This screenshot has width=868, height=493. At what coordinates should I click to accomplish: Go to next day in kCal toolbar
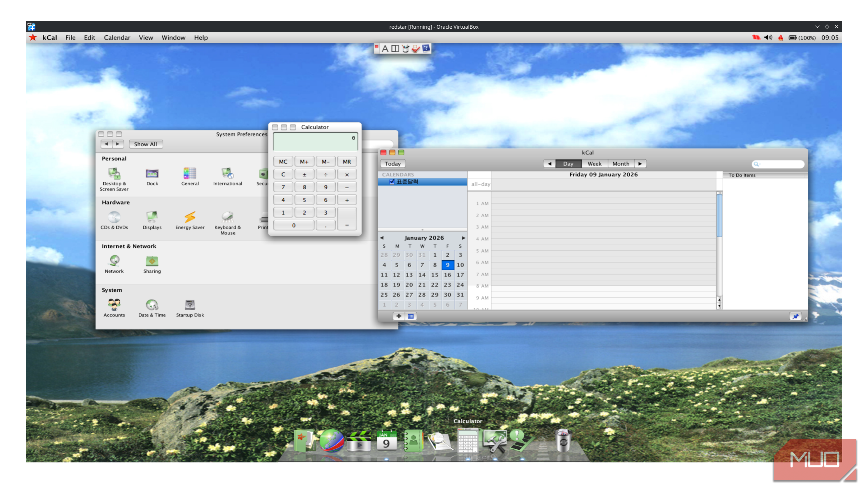pos(640,164)
